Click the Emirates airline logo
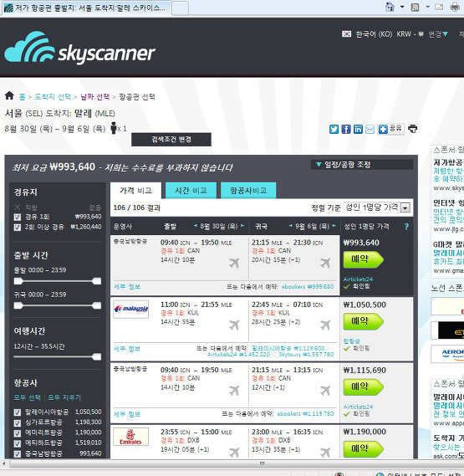464x476 pixels. (130, 437)
